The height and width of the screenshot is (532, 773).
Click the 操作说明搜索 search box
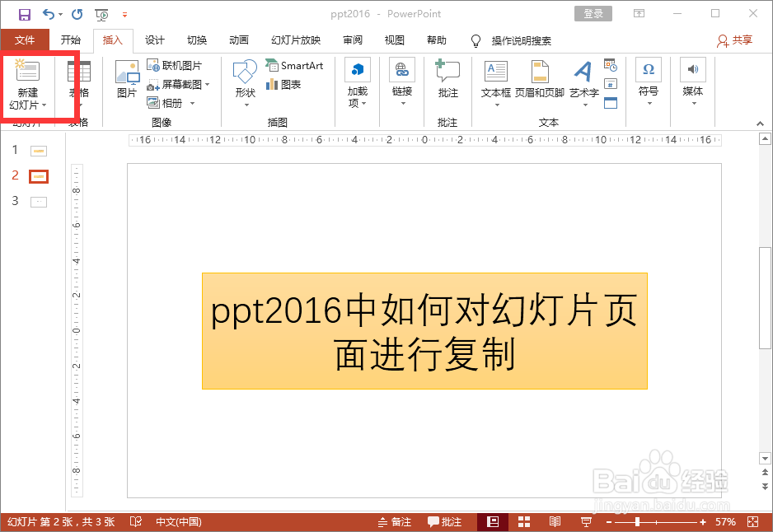click(521, 41)
